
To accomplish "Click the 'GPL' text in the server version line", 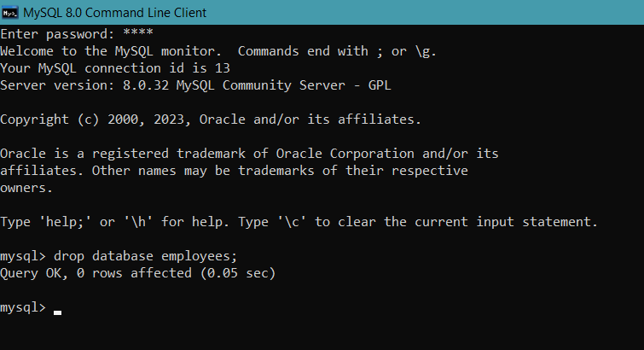I will [380, 85].
